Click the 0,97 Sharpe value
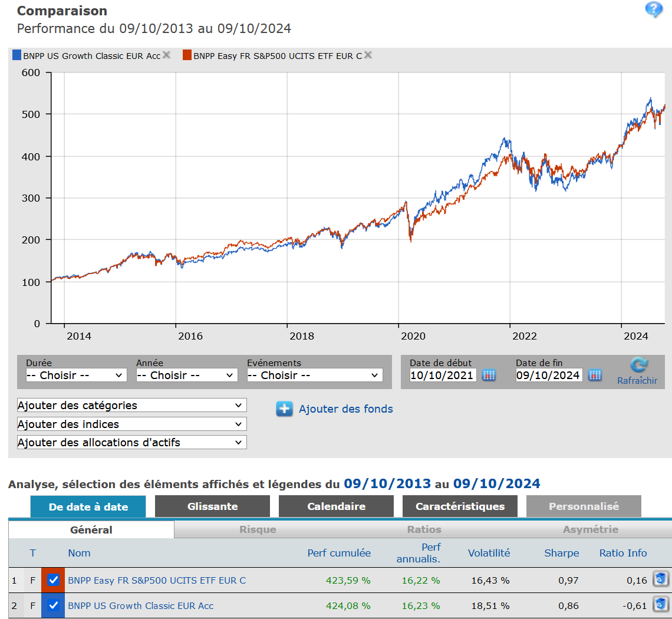Viewport: 672px width, 619px height. tap(568, 581)
